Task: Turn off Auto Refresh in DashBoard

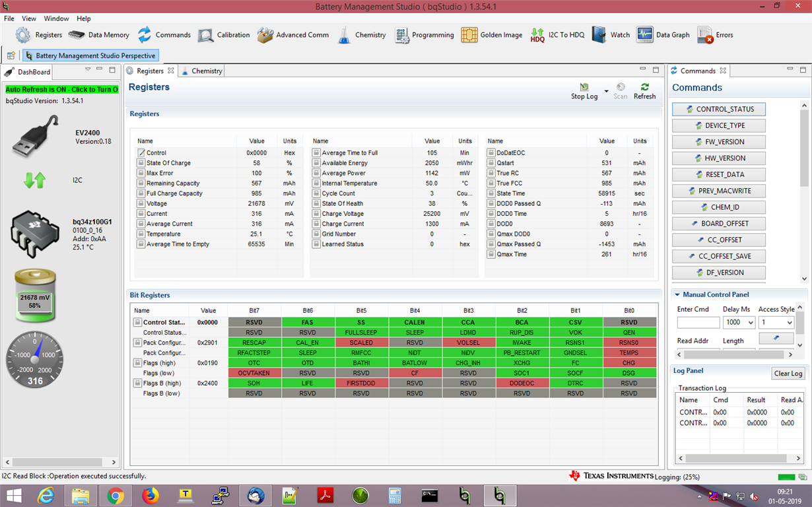Action: pos(61,89)
